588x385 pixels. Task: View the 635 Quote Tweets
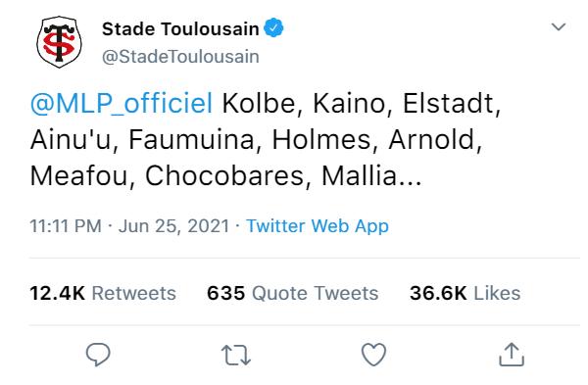292,293
